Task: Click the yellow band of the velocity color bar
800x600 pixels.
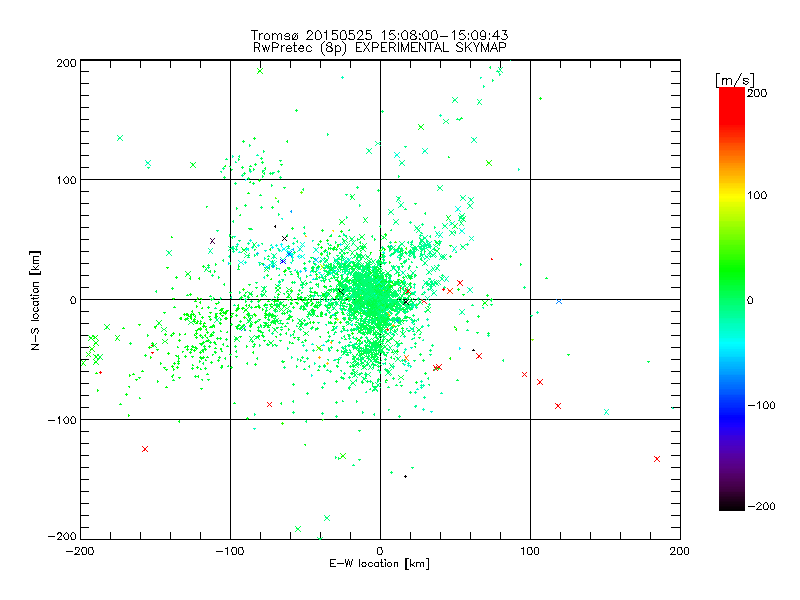Action: coord(732,195)
